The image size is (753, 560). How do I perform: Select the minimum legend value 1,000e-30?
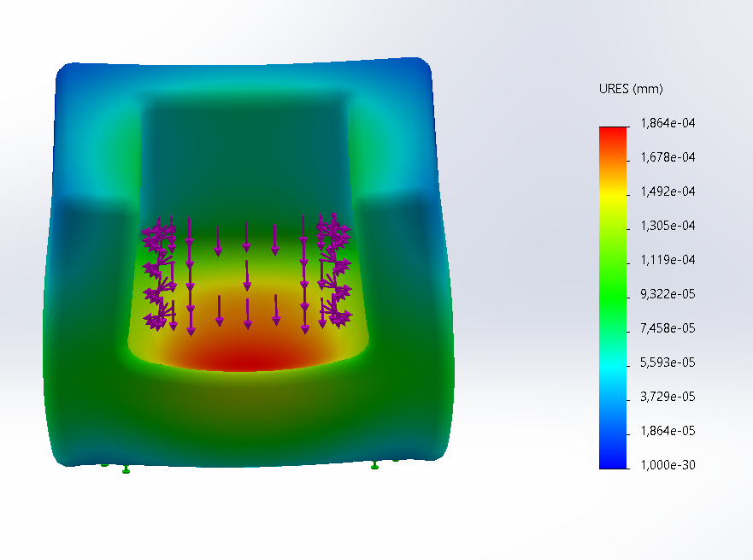coord(664,465)
